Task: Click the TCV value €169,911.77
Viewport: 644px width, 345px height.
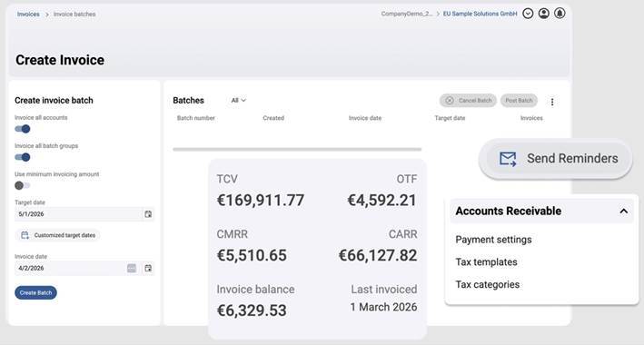Action: [261, 201]
